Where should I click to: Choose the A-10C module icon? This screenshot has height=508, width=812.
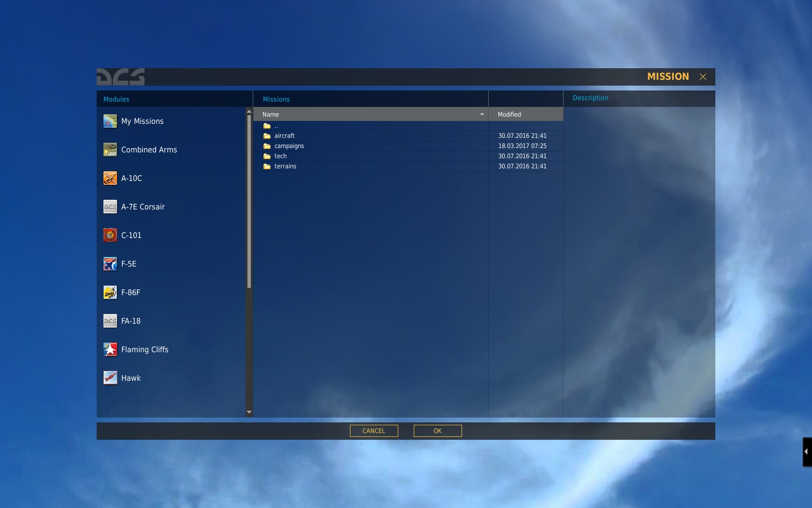click(110, 178)
